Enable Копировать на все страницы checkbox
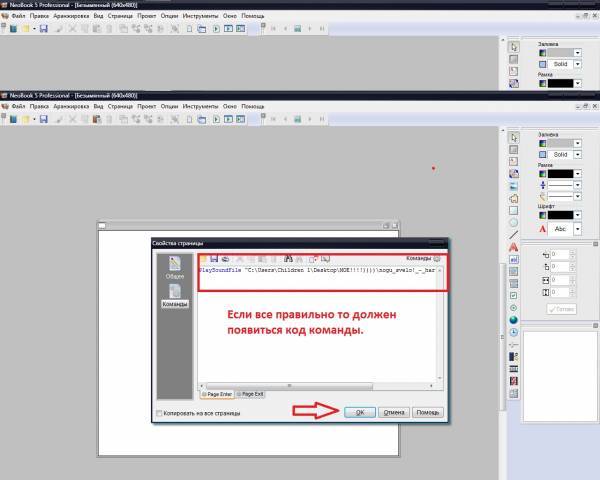The image size is (600, 480). [x=159, y=412]
